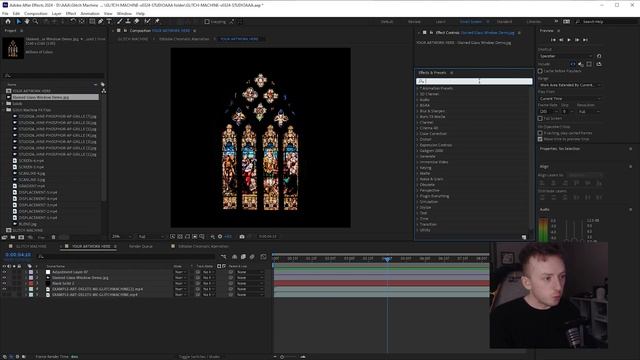Select the Eraser tool
Screen dimensions: 640x360
point(136,22)
